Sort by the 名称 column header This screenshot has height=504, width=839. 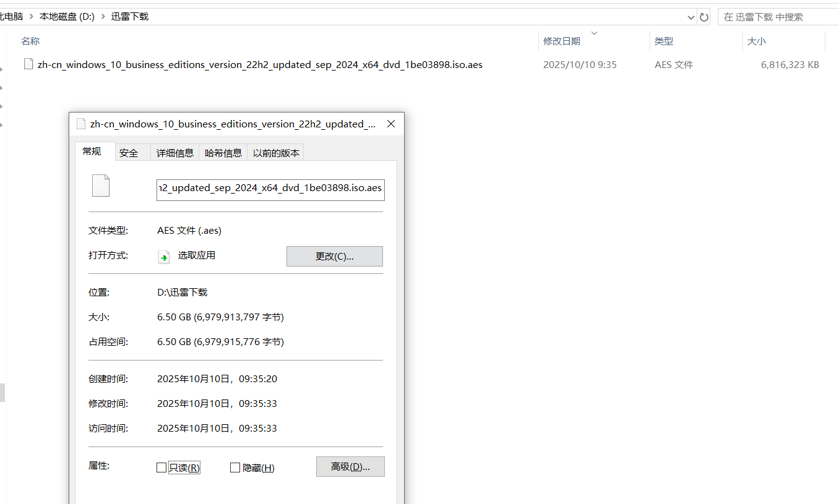(x=30, y=41)
